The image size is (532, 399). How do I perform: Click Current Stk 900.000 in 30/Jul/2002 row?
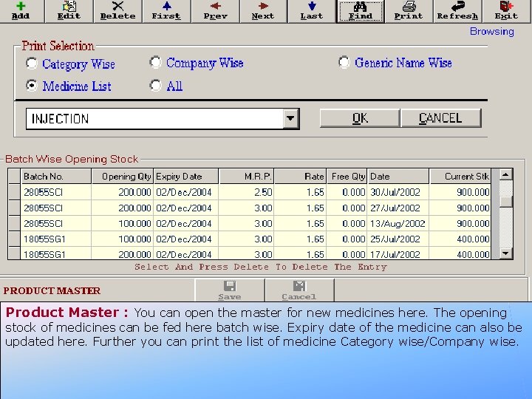pos(460,192)
